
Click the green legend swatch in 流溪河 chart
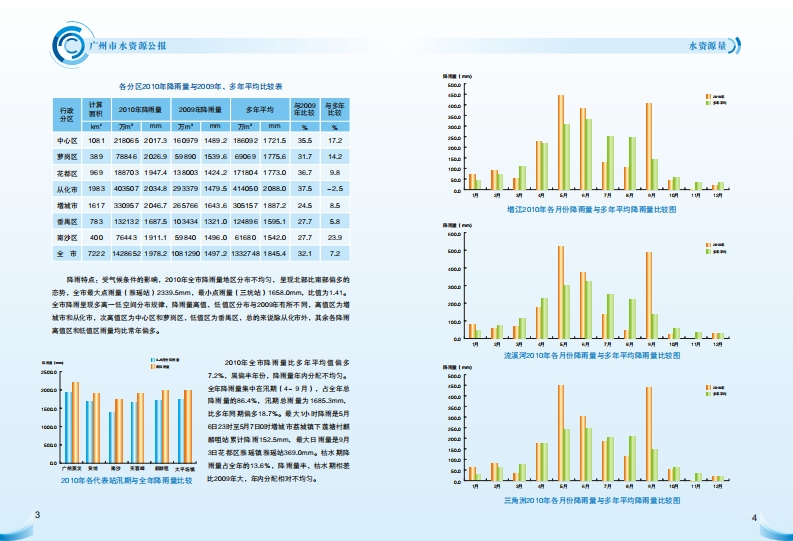(708, 250)
